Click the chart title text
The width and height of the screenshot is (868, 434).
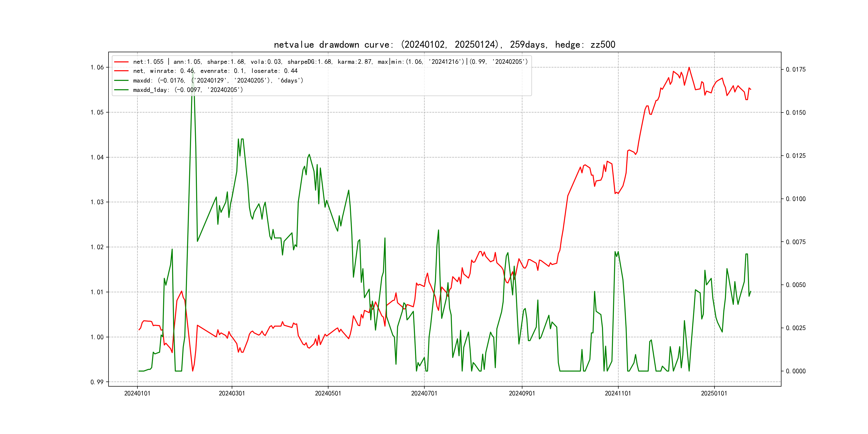coord(444,44)
